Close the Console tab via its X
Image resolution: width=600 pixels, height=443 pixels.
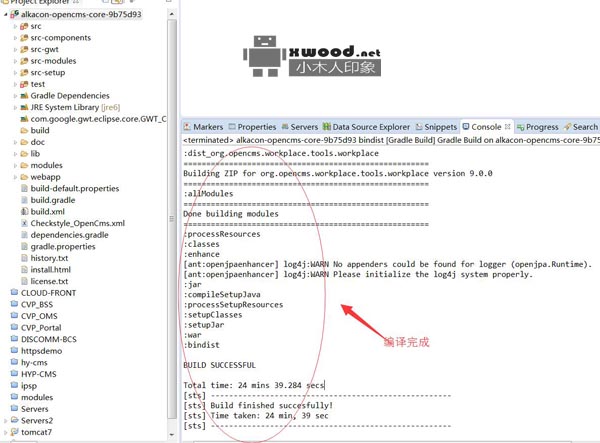(x=507, y=126)
